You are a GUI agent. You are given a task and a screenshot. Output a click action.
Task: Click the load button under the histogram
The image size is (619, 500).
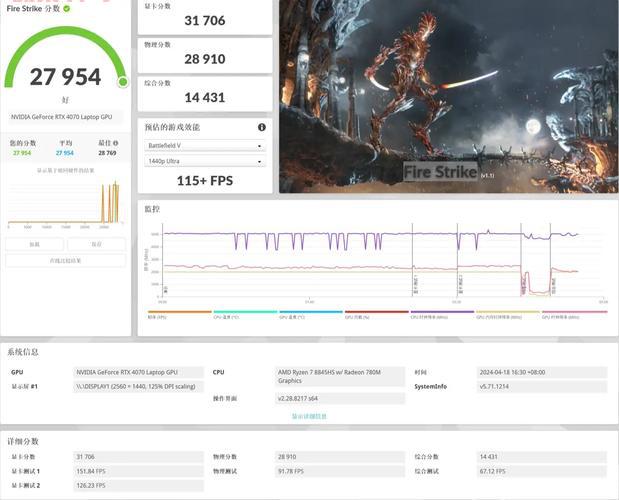point(35,244)
